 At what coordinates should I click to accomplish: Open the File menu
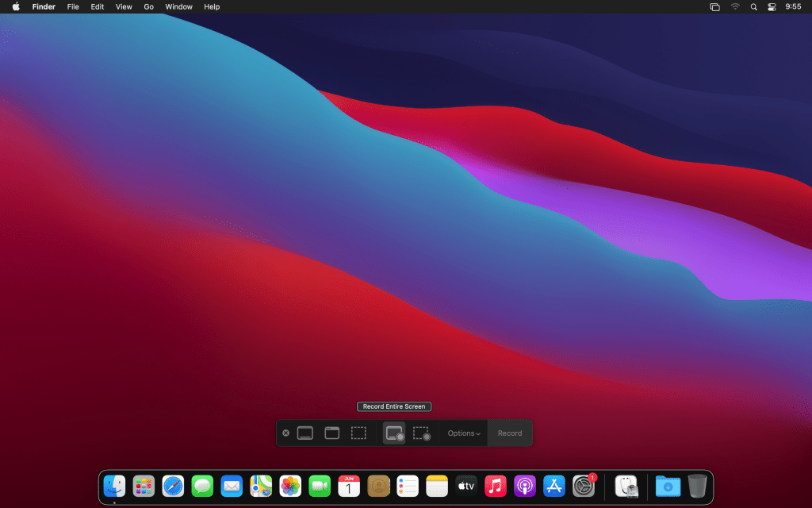73,6
